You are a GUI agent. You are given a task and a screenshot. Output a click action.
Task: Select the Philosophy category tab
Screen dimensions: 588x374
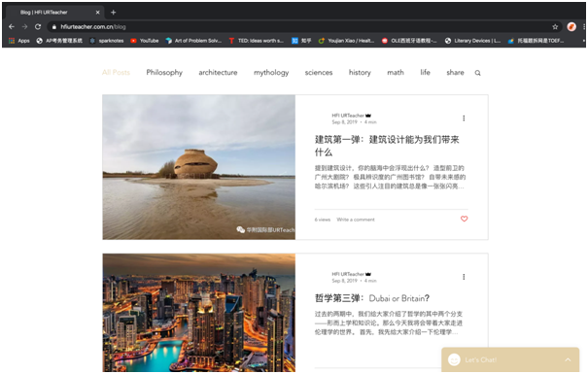164,72
